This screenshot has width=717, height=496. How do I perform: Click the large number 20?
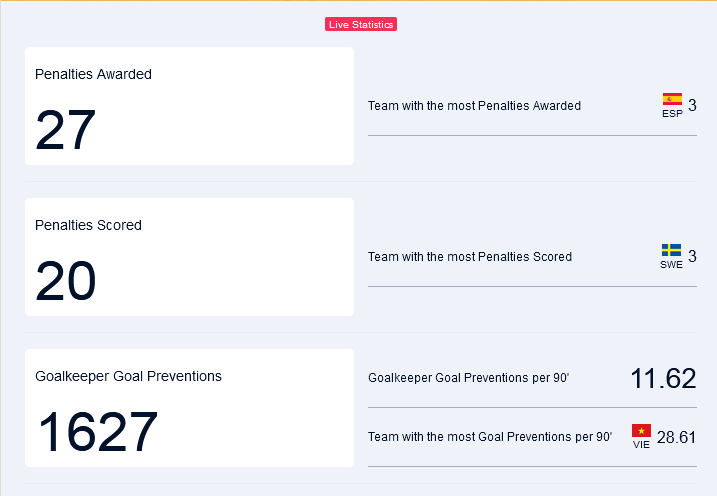65,281
